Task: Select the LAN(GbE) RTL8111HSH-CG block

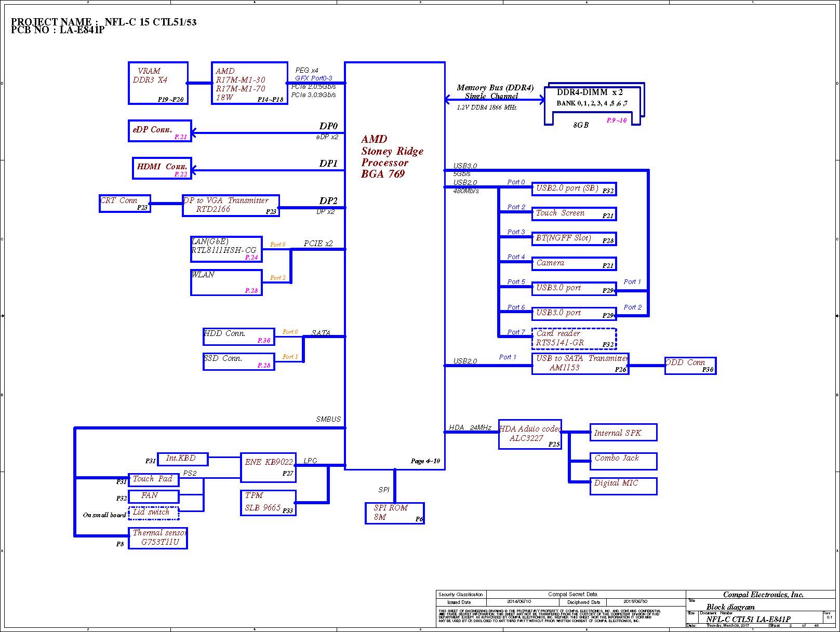Action: (226, 249)
